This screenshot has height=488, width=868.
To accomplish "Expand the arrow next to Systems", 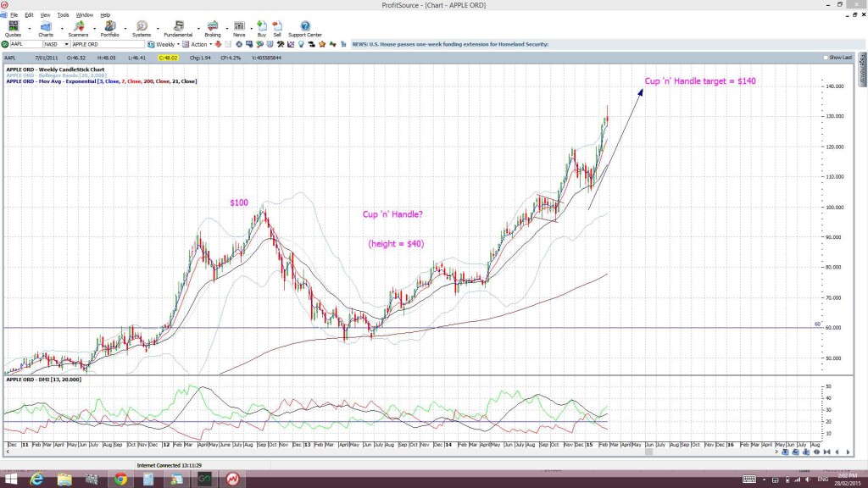I will [x=158, y=28].
